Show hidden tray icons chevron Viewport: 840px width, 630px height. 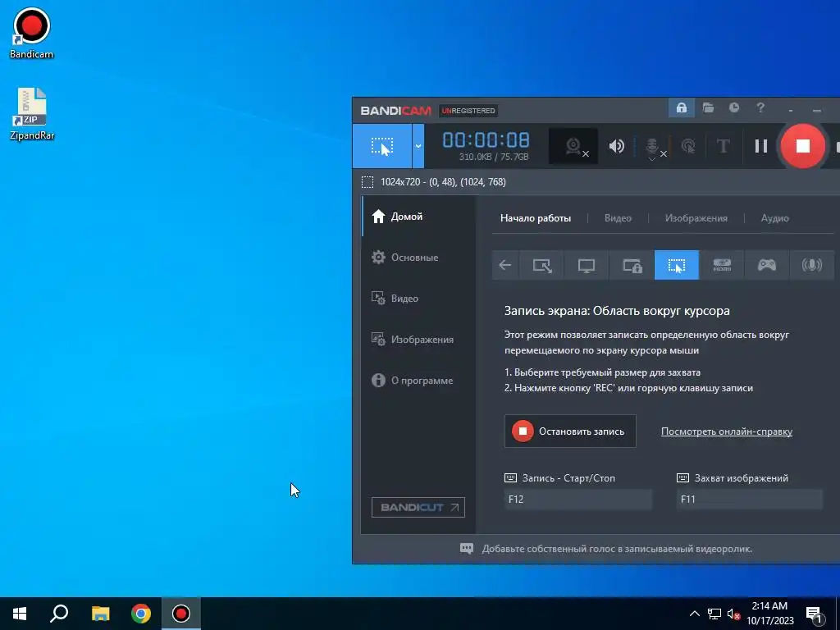click(694, 614)
